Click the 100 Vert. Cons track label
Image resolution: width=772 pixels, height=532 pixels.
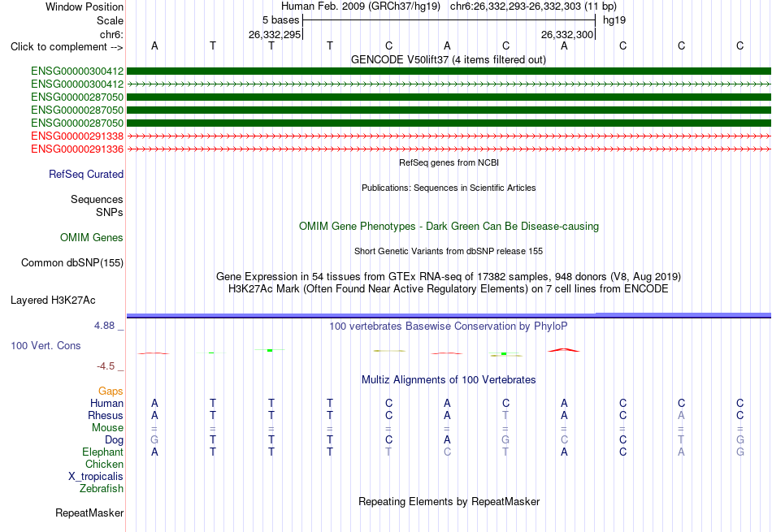point(46,346)
